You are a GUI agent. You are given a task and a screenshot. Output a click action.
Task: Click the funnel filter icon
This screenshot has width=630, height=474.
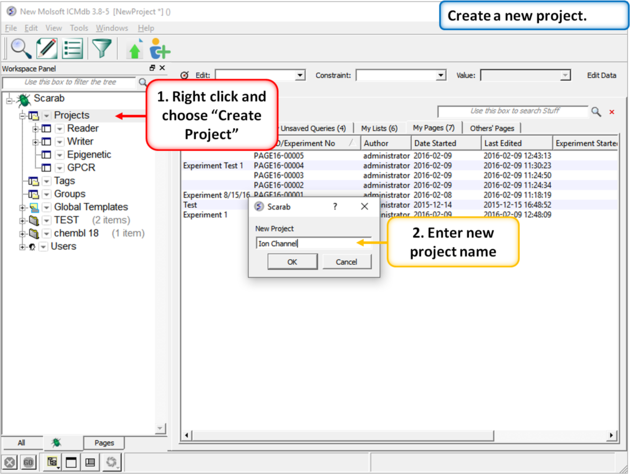tap(102, 48)
